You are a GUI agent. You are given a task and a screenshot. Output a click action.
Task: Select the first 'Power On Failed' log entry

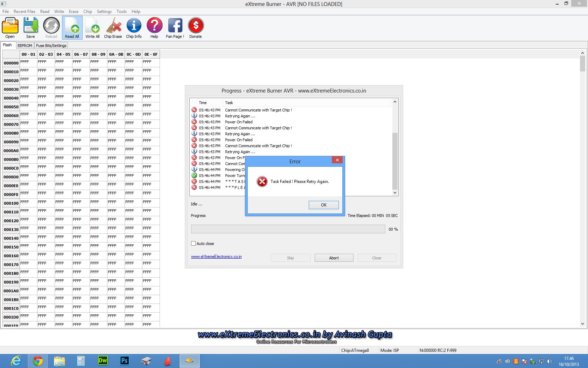tap(239, 122)
